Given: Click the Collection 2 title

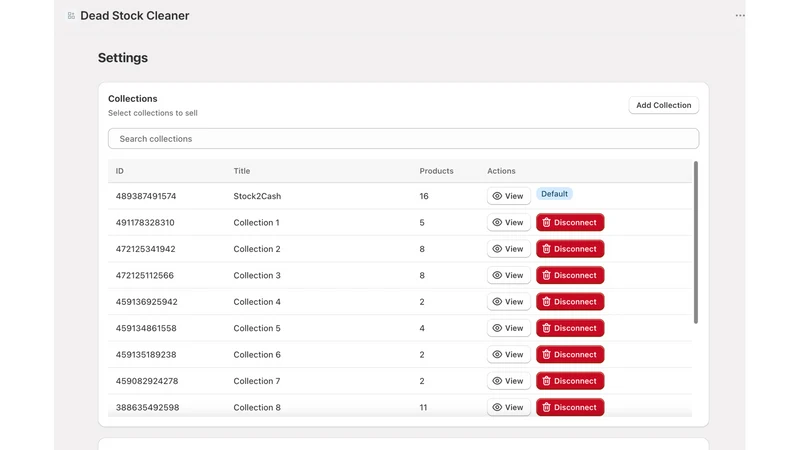Looking at the screenshot, I should 257,249.
